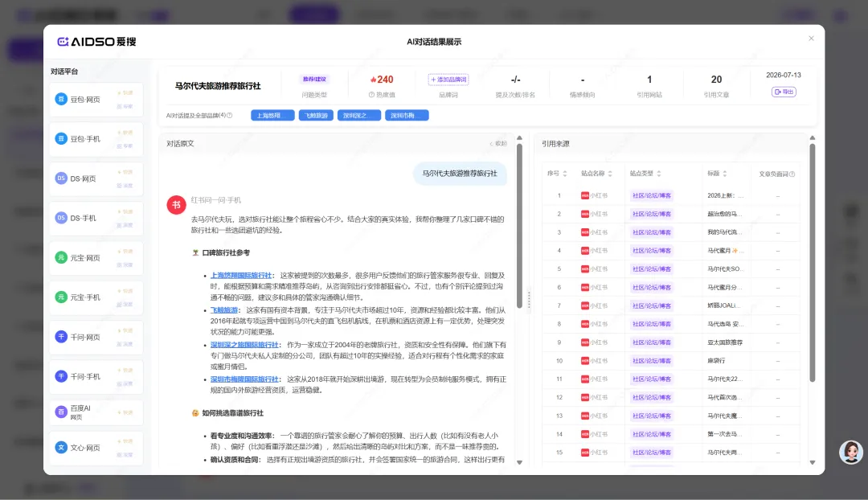The width and height of the screenshot is (868, 500).
Task: Select the 元宝·手机 platform
Action: 96,297
